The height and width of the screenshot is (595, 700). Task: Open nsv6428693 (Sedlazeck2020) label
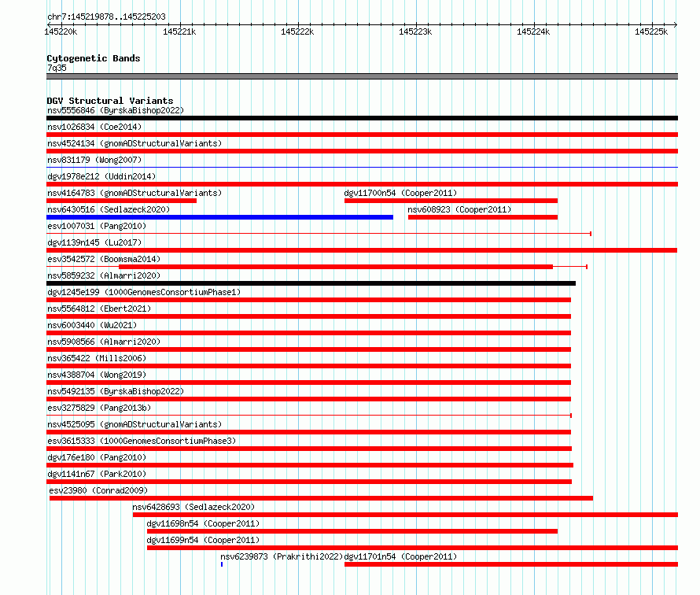click(193, 507)
